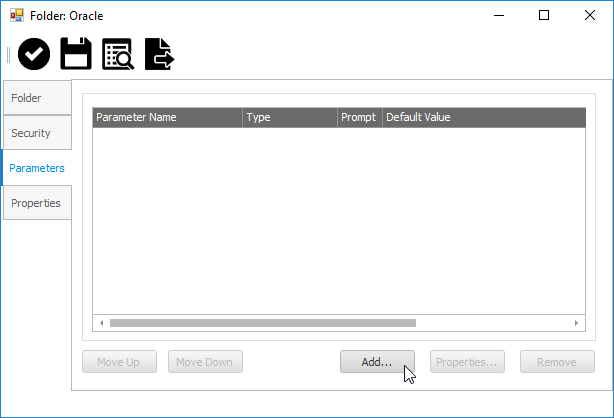Go to the Properties side tab
This screenshot has height=418, width=614.
[37, 203]
